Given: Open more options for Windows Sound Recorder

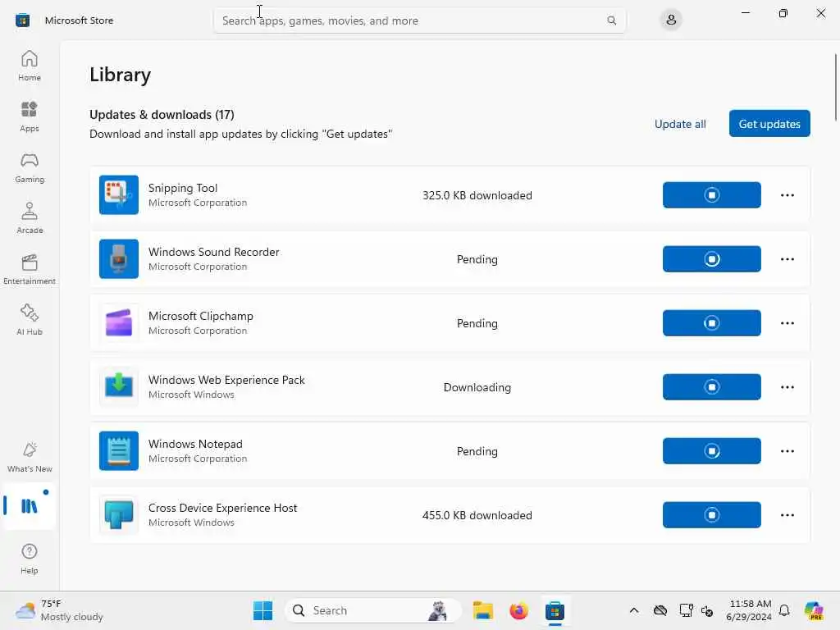Looking at the screenshot, I should pyautogui.click(x=787, y=258).
